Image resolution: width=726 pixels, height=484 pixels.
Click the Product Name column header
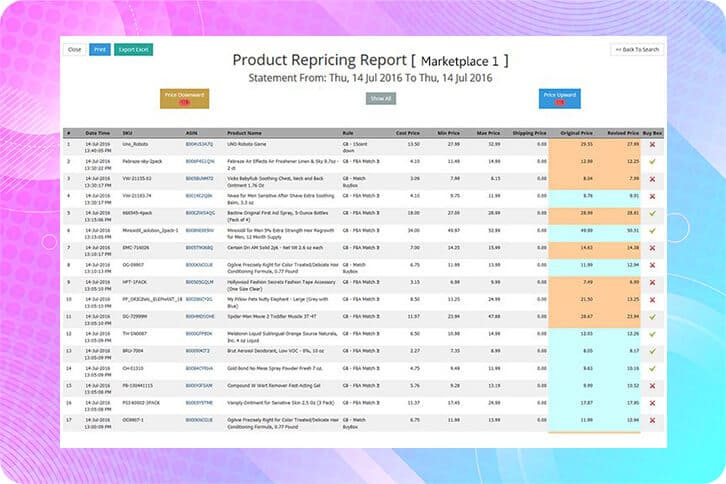[x=244, y=133]
